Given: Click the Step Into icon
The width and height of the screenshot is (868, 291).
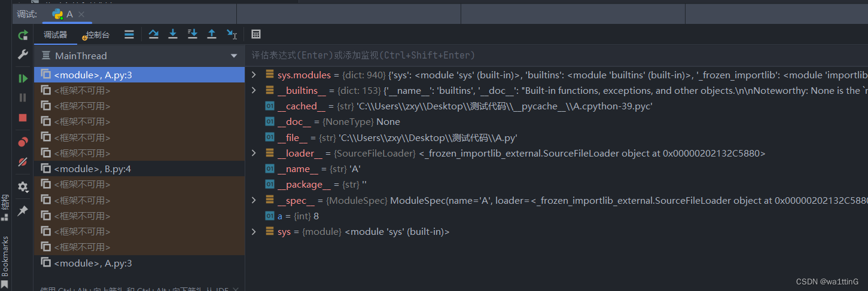Looking at the screenshot, I should (173, 35).
